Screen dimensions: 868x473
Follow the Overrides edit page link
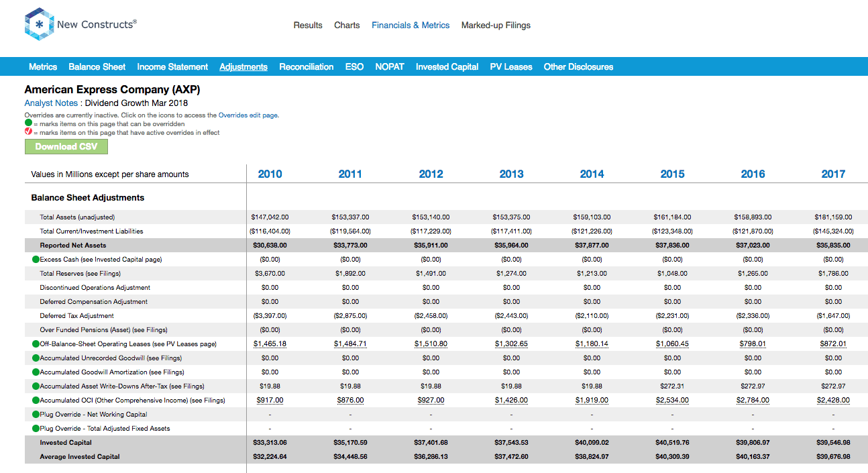coord(248,115)
